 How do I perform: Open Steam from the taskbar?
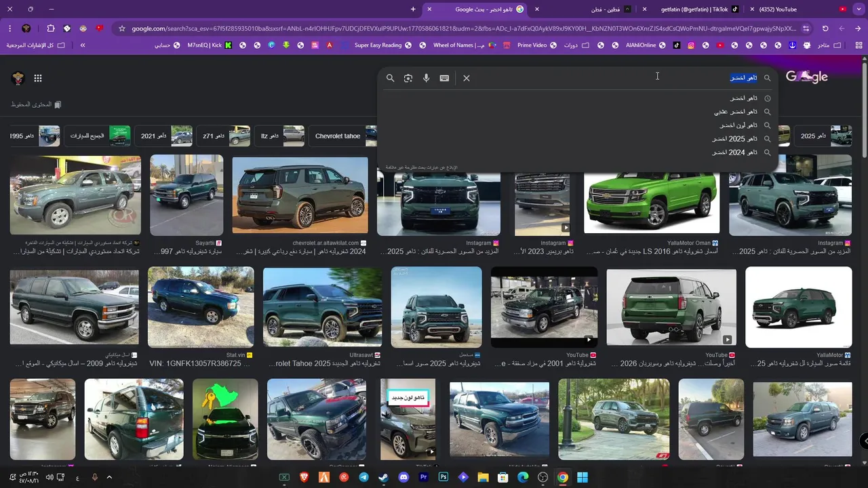pos(384,477)
